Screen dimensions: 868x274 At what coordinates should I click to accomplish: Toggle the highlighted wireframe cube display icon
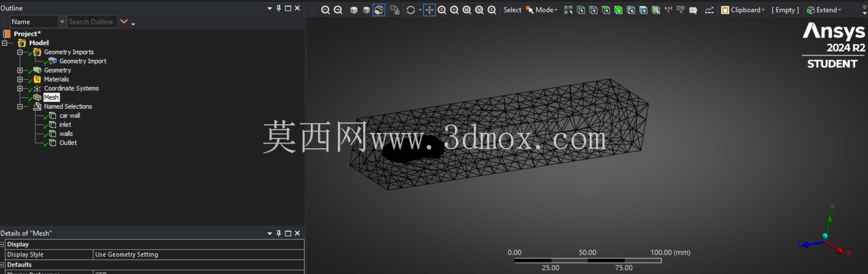379,10
